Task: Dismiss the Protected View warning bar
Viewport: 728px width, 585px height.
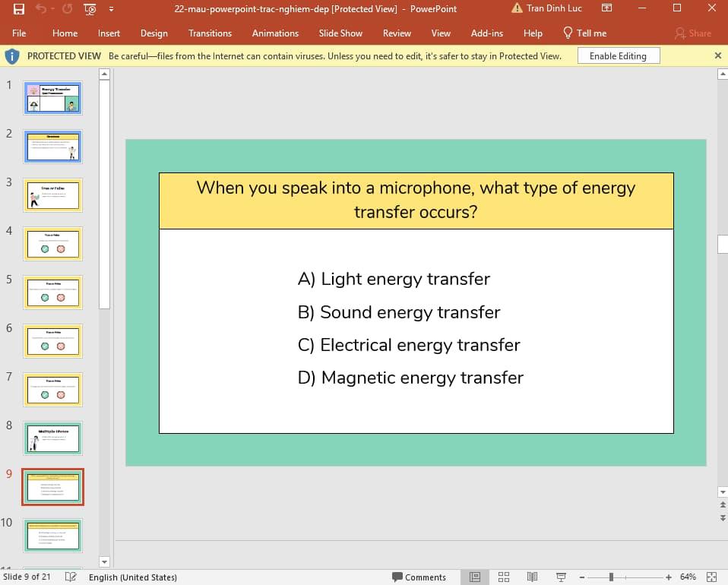Action: [x=717, y=55]
